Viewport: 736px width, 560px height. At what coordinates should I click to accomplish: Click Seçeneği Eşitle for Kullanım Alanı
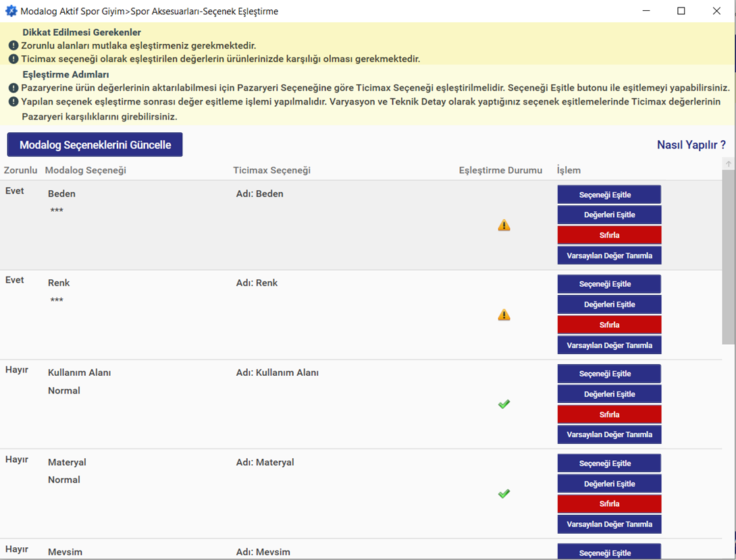[609, 374]
